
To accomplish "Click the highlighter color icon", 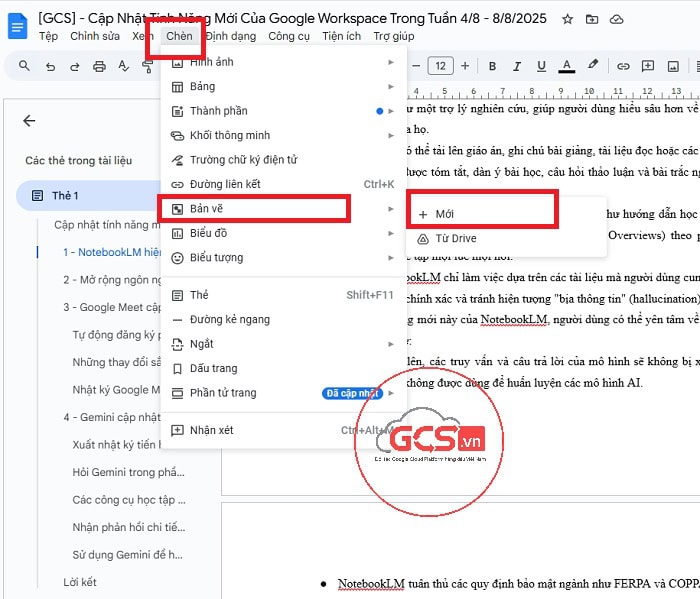I will [593, 66].
